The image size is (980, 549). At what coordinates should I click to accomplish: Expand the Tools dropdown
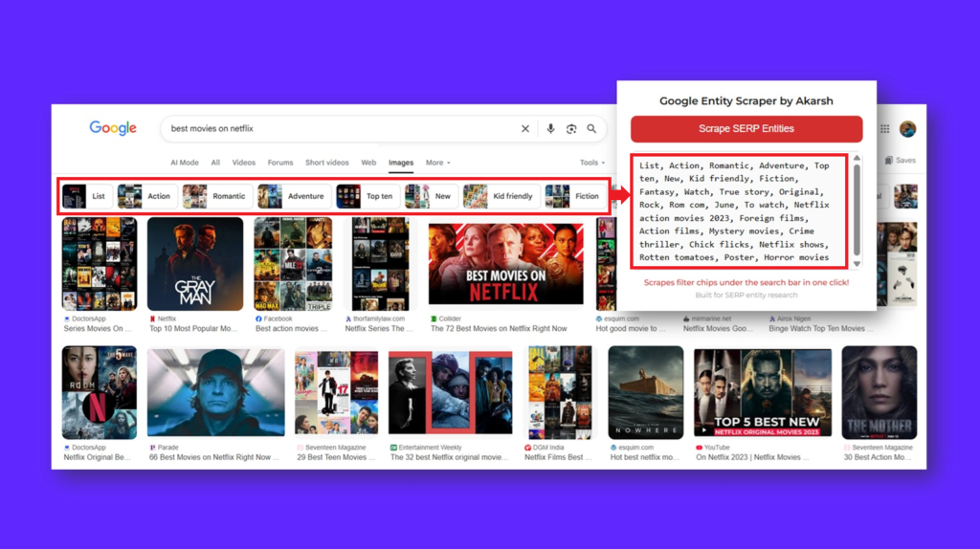pos(591,163)
